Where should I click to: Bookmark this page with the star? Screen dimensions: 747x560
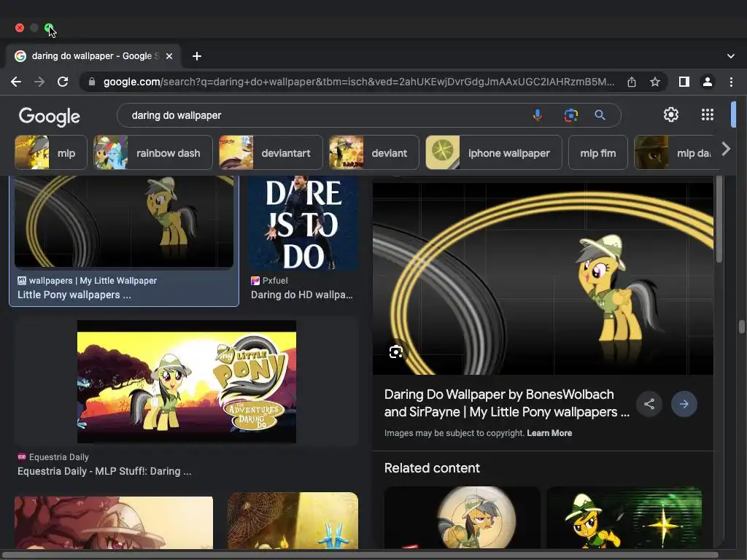pyautogui.click(x=655, y=82)
